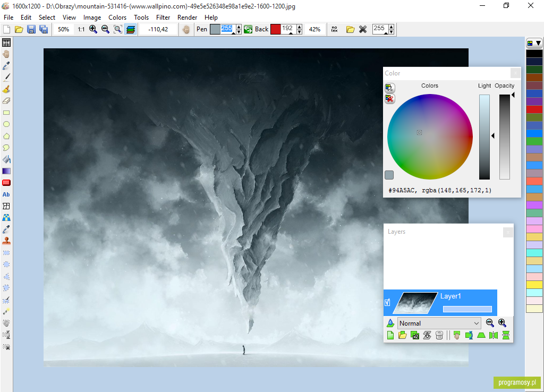Select the Pen drawing tool
544x392 pixels.
(x=6, y=78)
